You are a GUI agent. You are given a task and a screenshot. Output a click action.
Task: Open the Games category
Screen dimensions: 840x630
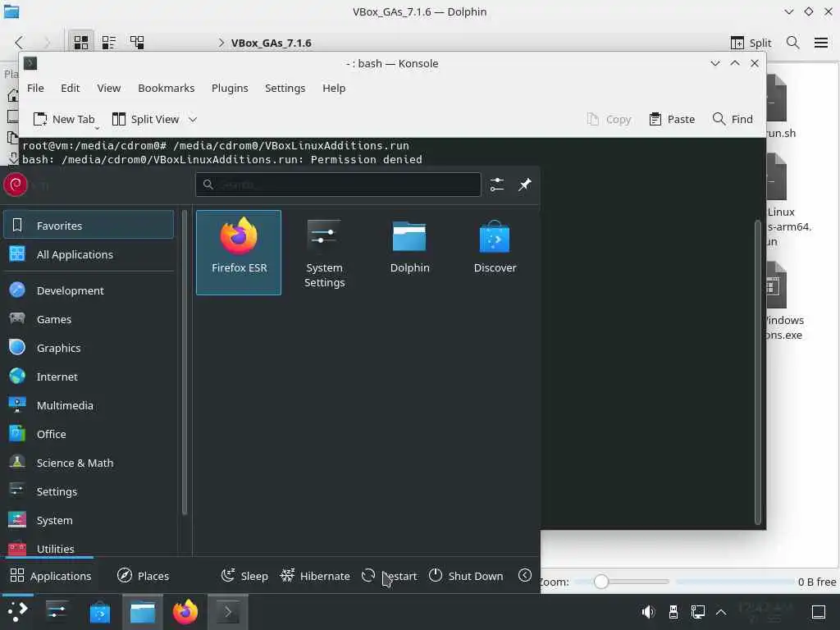pyautogui.click(x=89, y=319)
